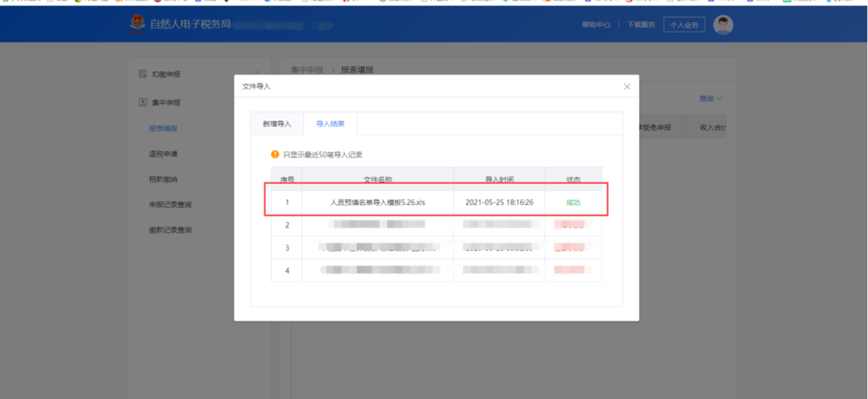Close the 文件导入 dialog with X
868x399 pixels.
(x=627, y=87)
